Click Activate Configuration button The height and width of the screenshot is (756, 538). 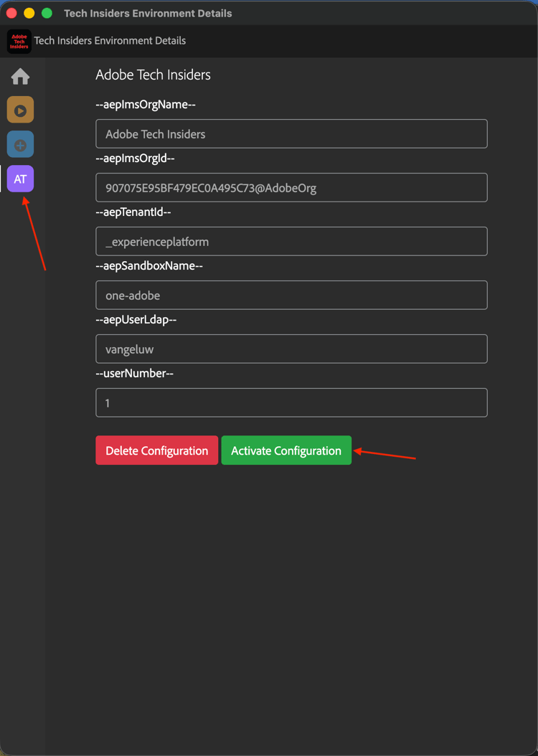pos(286,450)
